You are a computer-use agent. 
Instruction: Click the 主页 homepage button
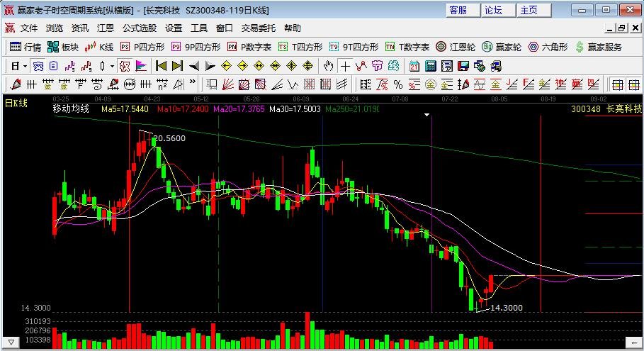(x=534, y=10)
